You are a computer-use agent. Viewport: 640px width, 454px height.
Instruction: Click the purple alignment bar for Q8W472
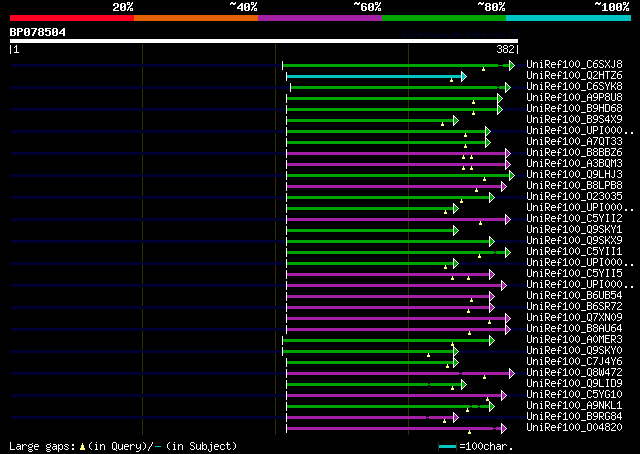click(x=398, y=374)
